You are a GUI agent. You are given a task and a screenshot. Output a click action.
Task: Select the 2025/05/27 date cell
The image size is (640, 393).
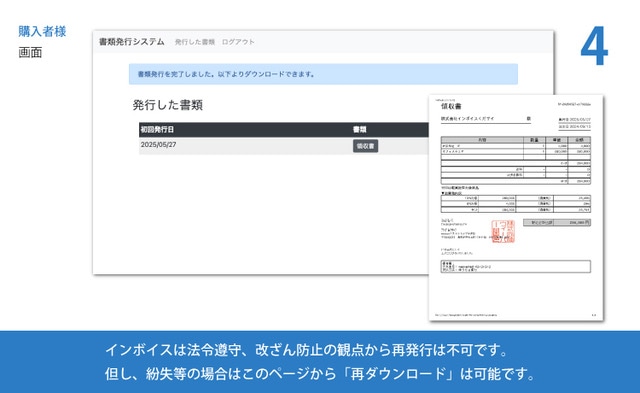pyautogui.click(x=158, y=145)
